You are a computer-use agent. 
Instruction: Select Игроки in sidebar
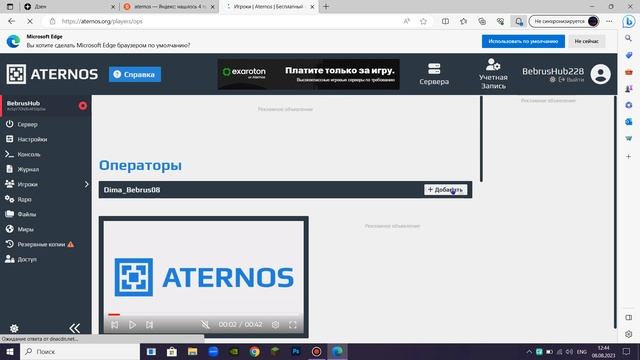click(x=27, y=184)
